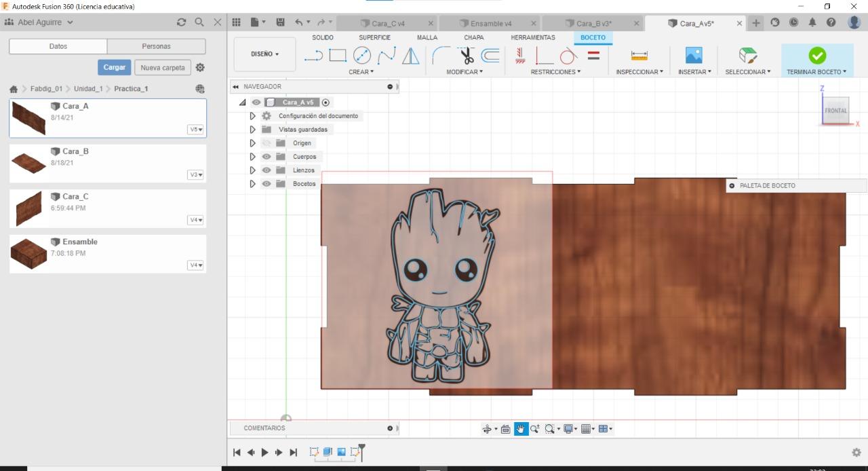The height and width of the screenshot is (471, 868).
Task: Toggle visibility of Origen folder
Action: [x=267, y=143]
